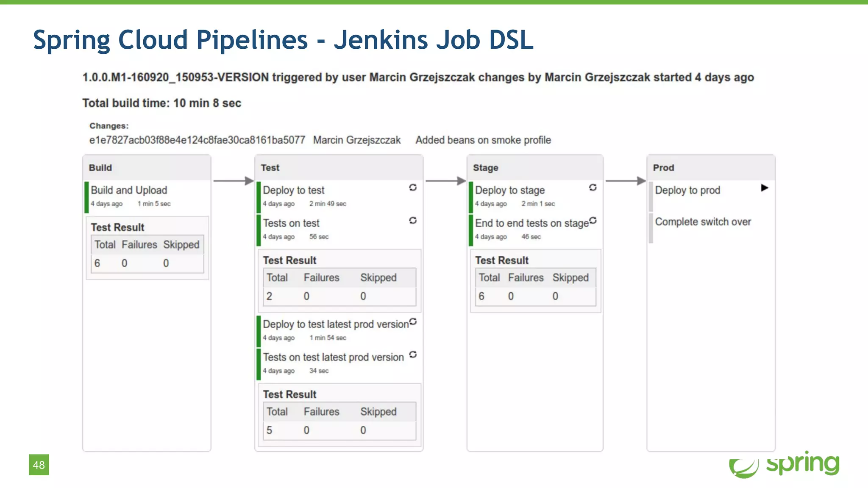Click Test Result heading in Stage column

[502, 261]
